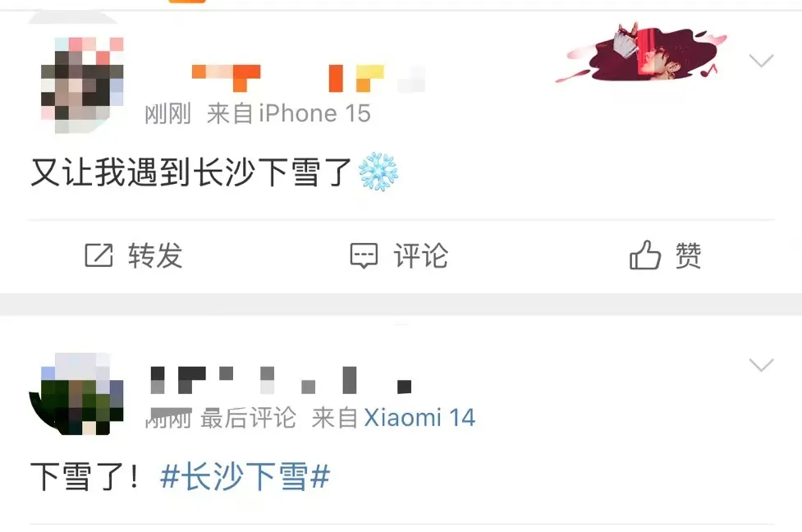This screenshot has height=532, width=802.
Task: Open first poster's pixelated avatar
Action: tap(82, 85)
